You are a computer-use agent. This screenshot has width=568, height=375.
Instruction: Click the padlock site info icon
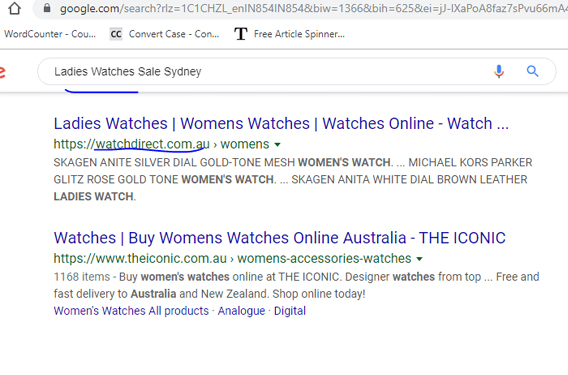pyautogui.click(x=47, y=8)
